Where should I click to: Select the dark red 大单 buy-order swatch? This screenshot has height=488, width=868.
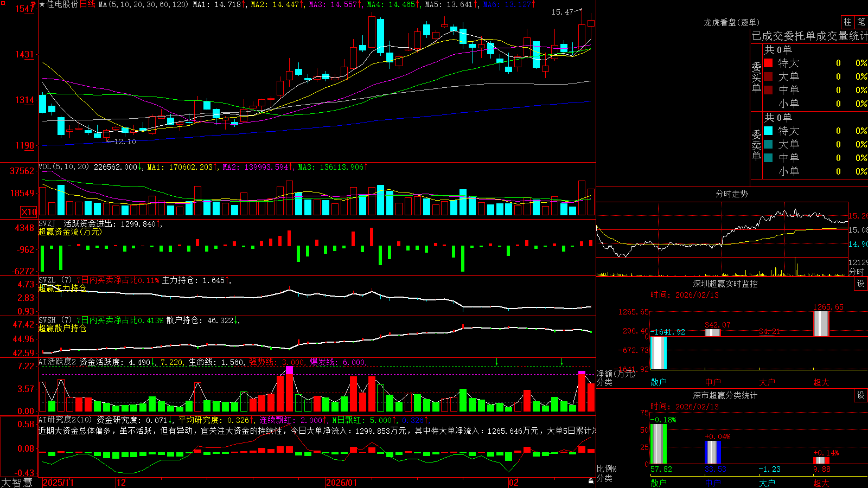pos(768,76)
